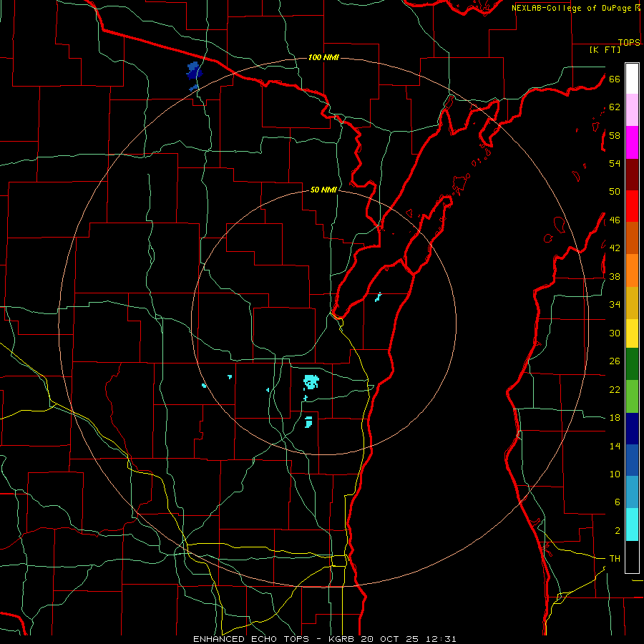Click the legend value label 66
The image size is (644, 644).
(x=615, y=79)
